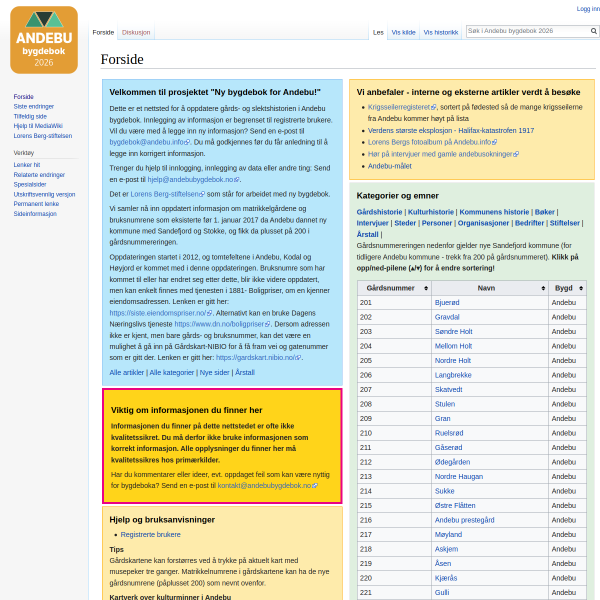Open Vis historikk tab
This screenshot has width=600, height=600.
440,33
